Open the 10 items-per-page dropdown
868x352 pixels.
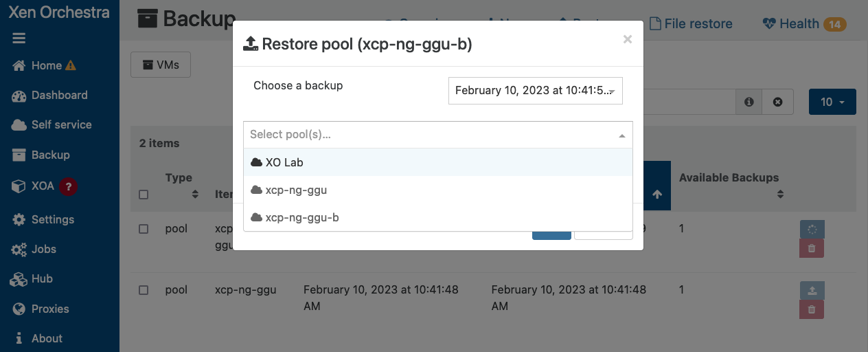pos(832,102)
